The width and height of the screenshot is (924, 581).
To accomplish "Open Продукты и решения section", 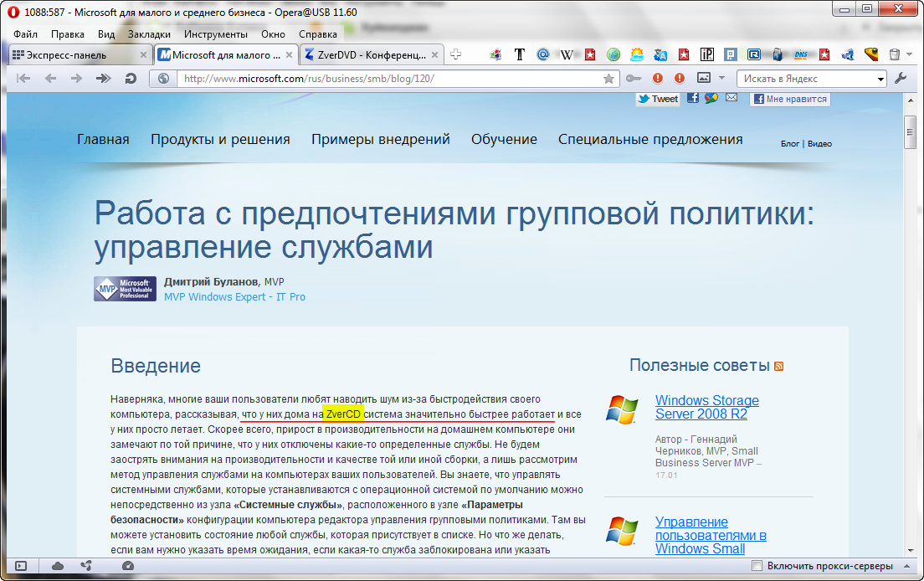I will point(220,139).
